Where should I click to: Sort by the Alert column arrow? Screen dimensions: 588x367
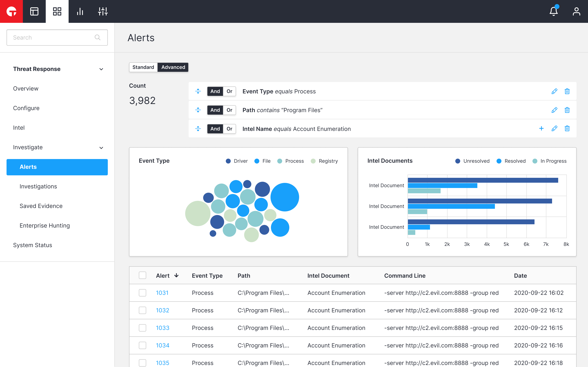(177, 275)
